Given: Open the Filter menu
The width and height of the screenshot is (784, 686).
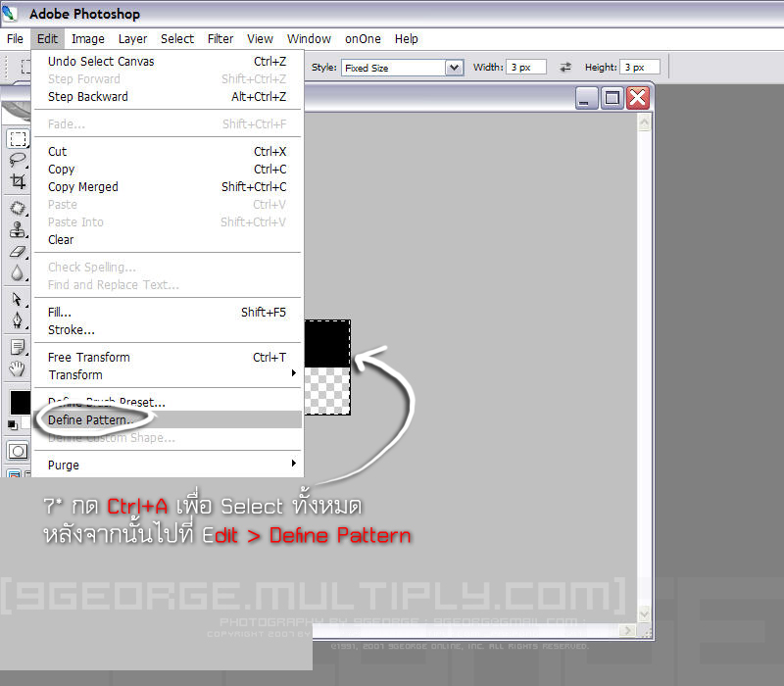Looking at the screenshot, I should [220, 39].
